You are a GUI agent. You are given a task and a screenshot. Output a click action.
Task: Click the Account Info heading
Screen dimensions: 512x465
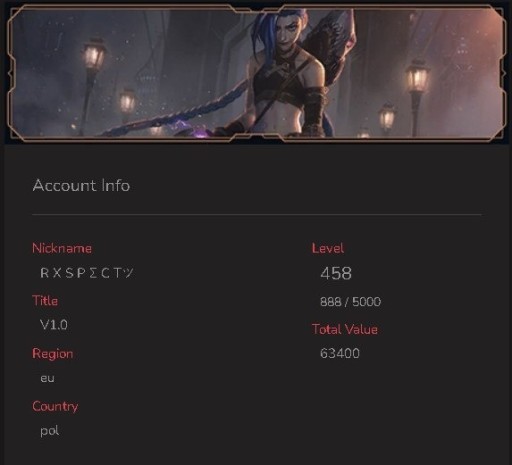[x=81, y=186]
